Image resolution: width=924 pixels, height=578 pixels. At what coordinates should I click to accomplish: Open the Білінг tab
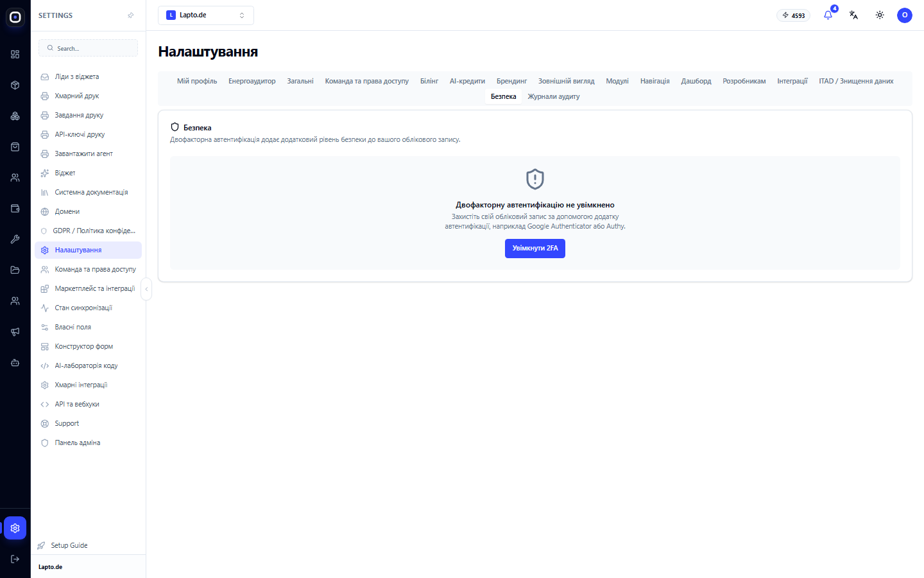(x=429, y=81)
